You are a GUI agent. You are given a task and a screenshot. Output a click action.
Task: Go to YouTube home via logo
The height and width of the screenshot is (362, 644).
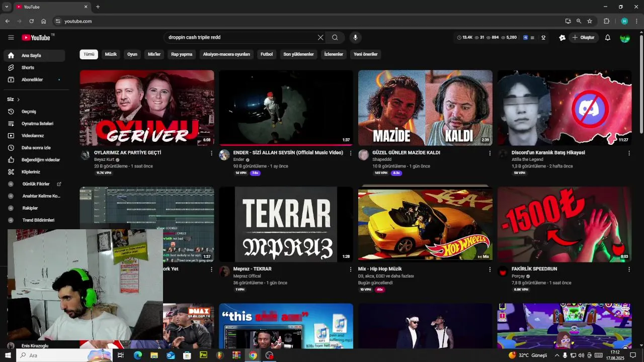36,38
